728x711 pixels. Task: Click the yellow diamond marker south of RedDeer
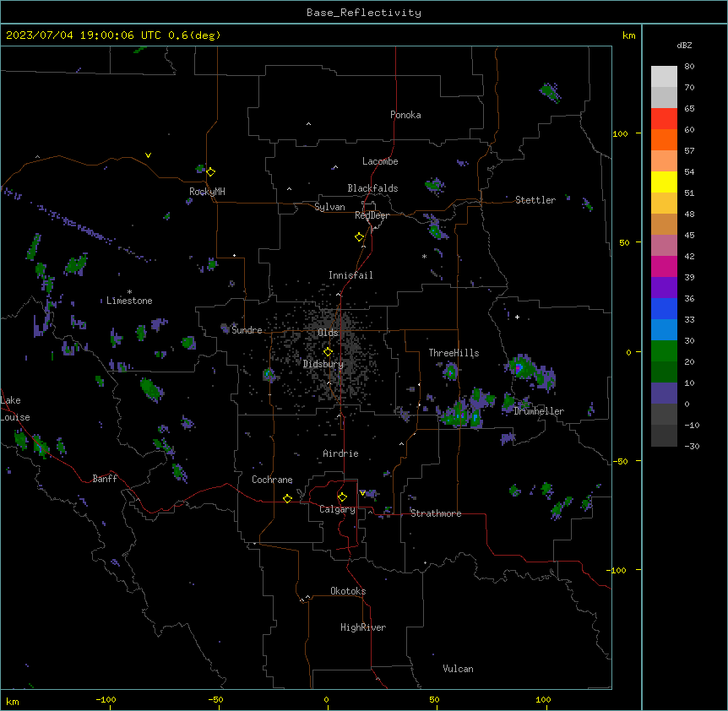[360, 237]
